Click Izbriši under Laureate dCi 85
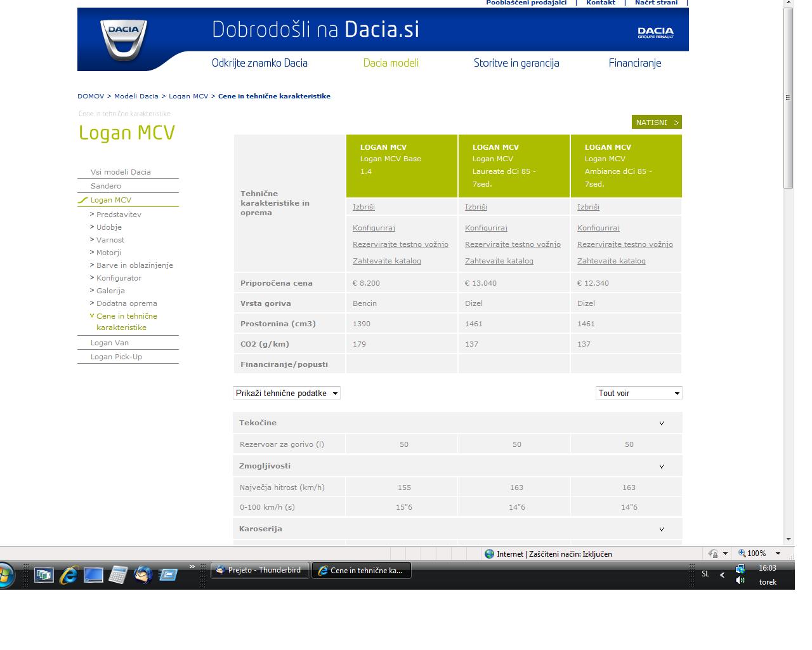The height and width of the screenshot is (650, 812). coord(476,207)
